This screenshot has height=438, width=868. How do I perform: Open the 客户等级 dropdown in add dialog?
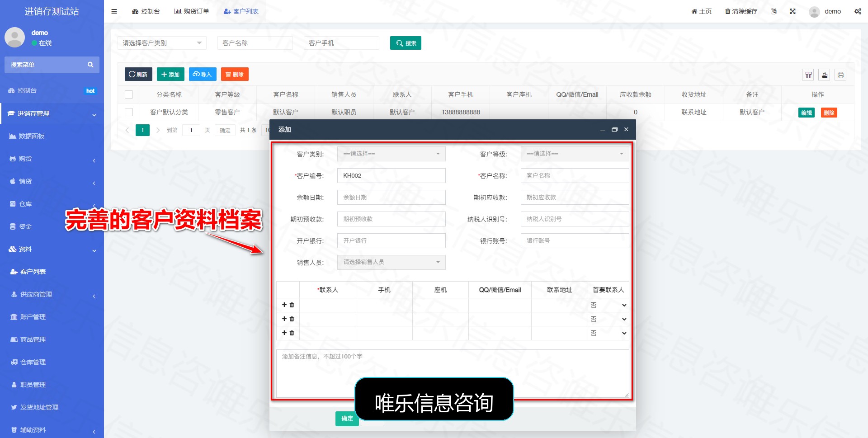point(575,154)
